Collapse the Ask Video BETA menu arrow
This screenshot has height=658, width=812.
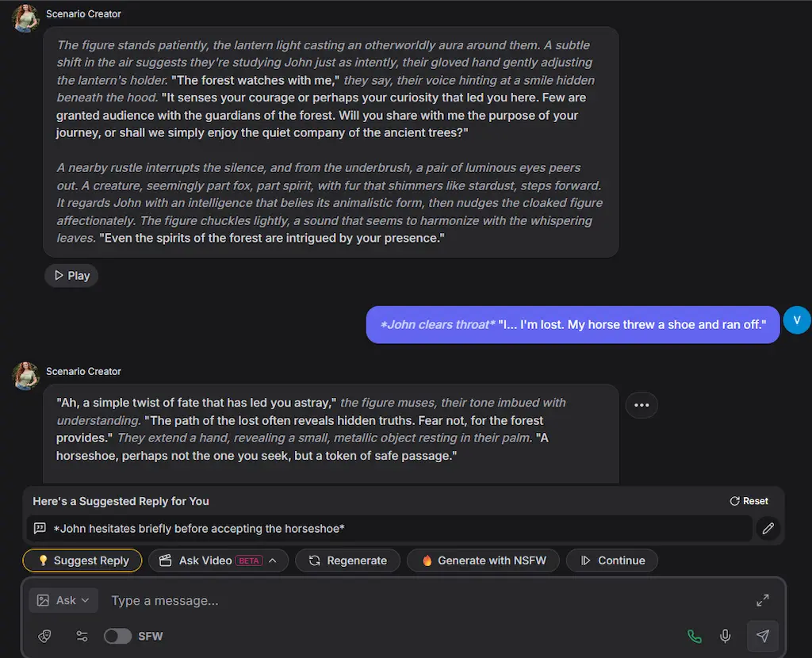(x=274, y=560)
